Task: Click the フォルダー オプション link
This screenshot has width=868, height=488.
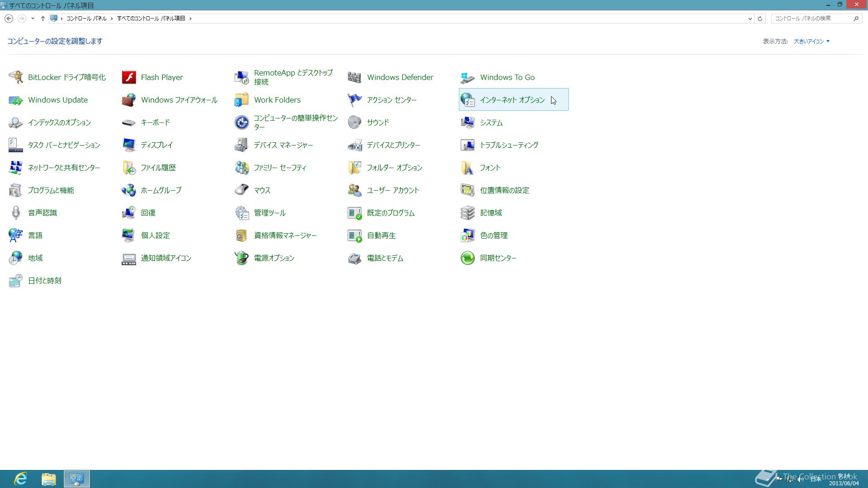Action: [395, 168]
